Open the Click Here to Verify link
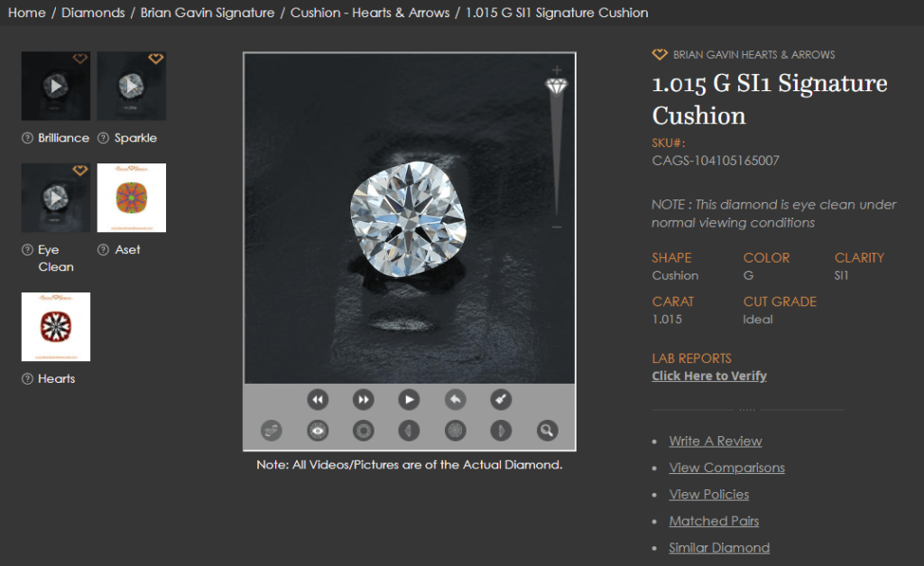The width and height of the screenshot is (924, 566). tap(709, 376)
